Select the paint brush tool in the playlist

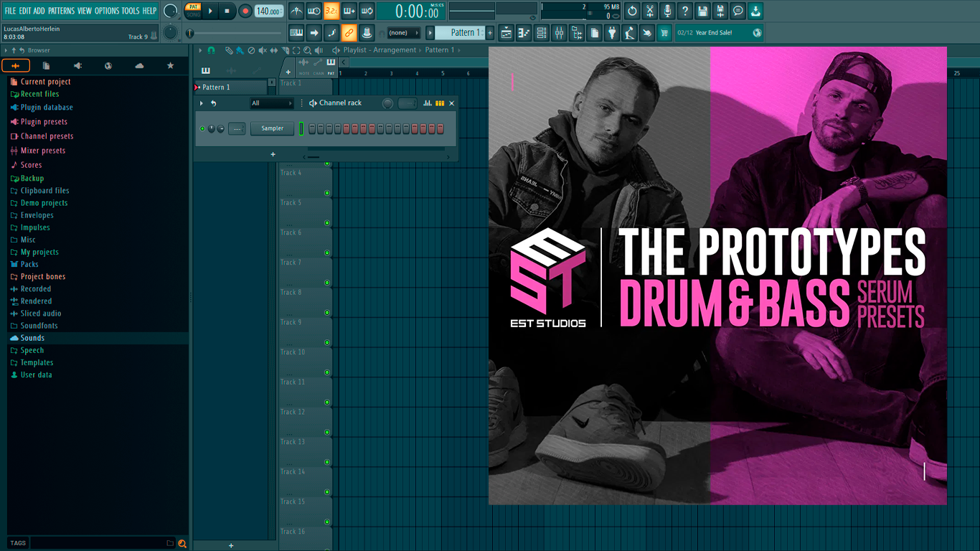tap(240, 50)
